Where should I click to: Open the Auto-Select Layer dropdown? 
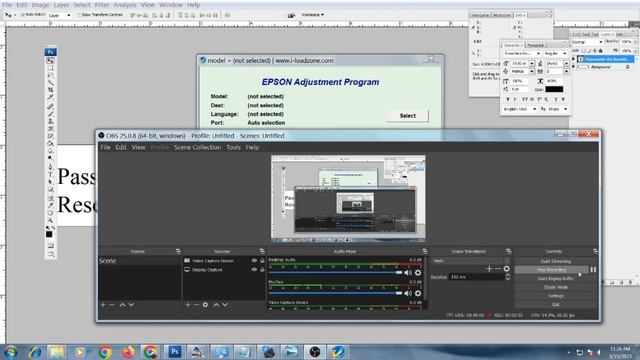pyautogui.click(x=60, y=15)
